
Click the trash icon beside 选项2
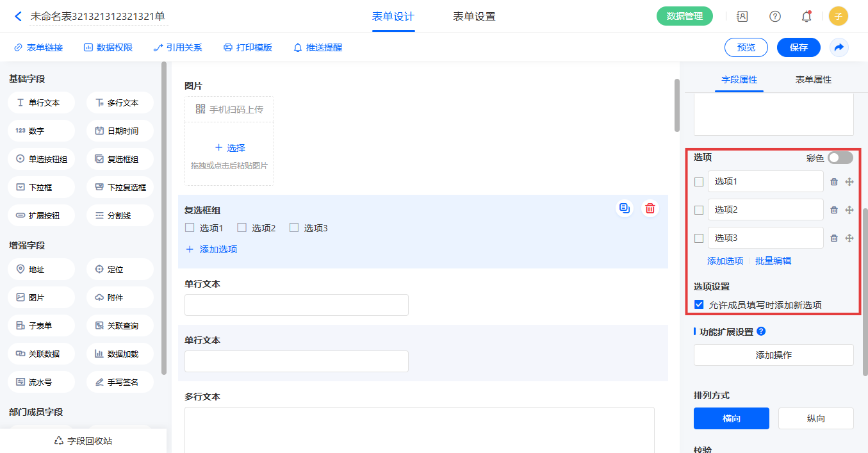(834, 210)
